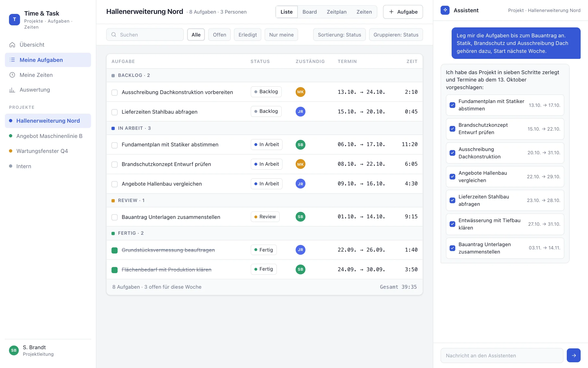Collapse the BACKLOG group header
This screenshot has height=368, width=588.
click(264, 75)
